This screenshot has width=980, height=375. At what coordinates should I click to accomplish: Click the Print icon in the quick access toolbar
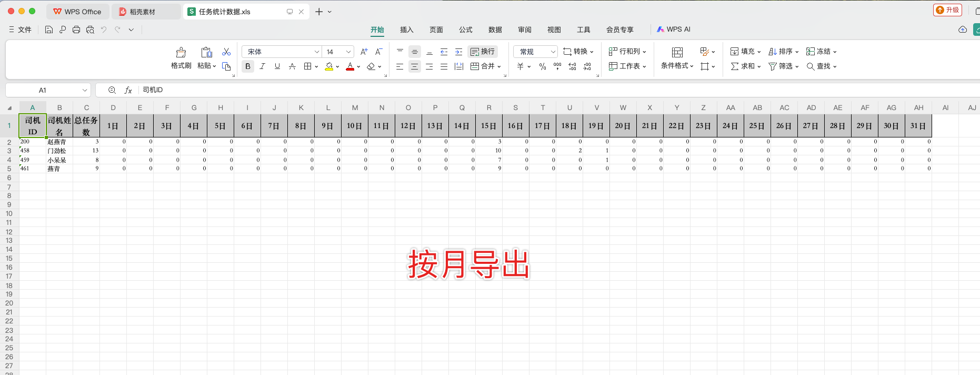point(76,29)
